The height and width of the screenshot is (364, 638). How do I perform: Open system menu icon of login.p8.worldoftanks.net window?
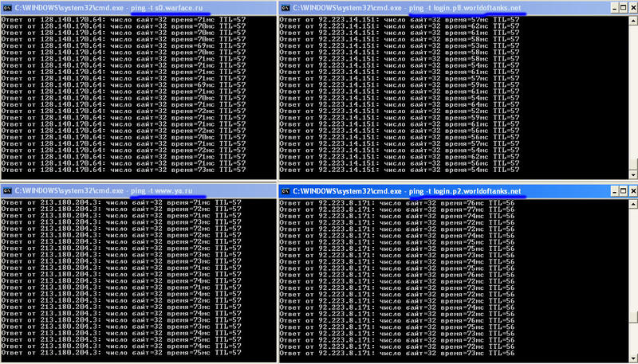286,8
